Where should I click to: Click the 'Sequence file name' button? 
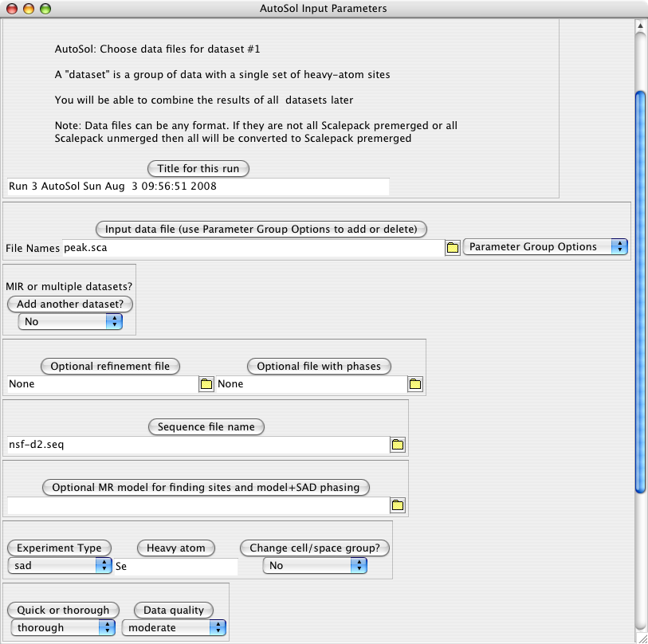pyautogui.click(x=206, y=427)
